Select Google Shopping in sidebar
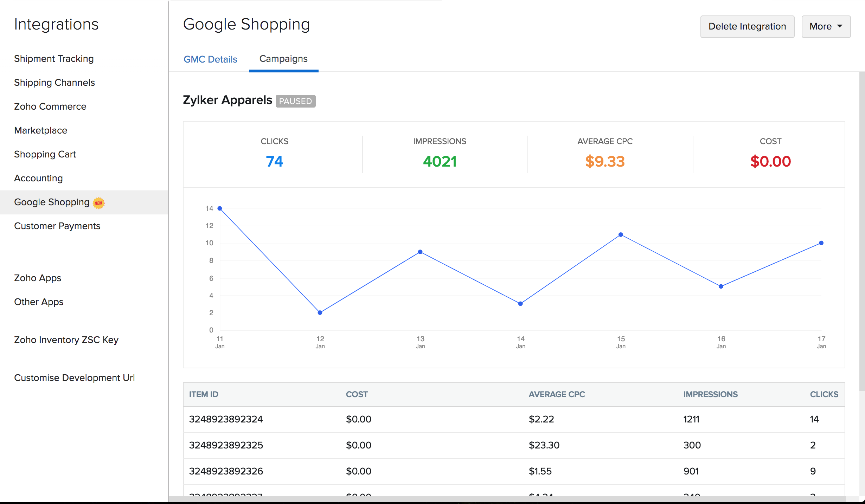This screenshot has height=504, width=865. 84,202
